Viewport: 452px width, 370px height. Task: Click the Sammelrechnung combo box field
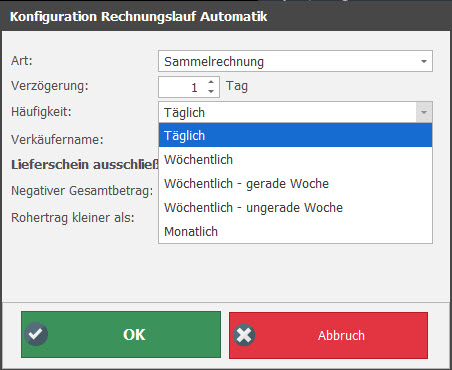(295, 61)
